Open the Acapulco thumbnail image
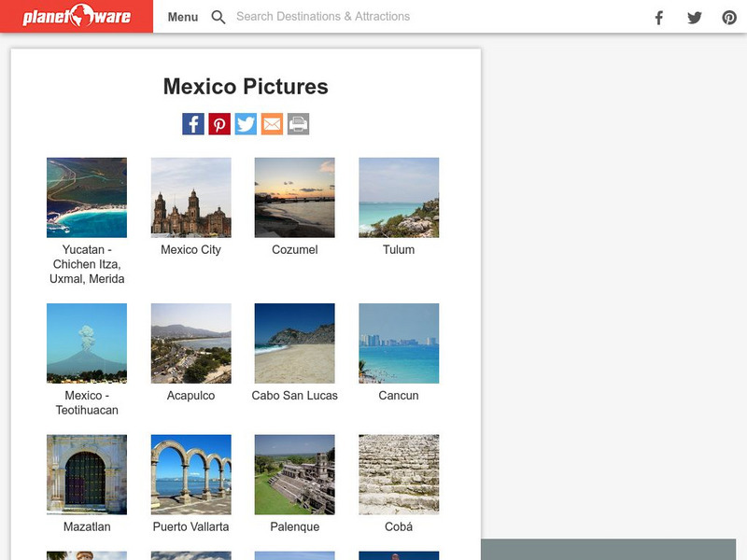 coord(190,343)
